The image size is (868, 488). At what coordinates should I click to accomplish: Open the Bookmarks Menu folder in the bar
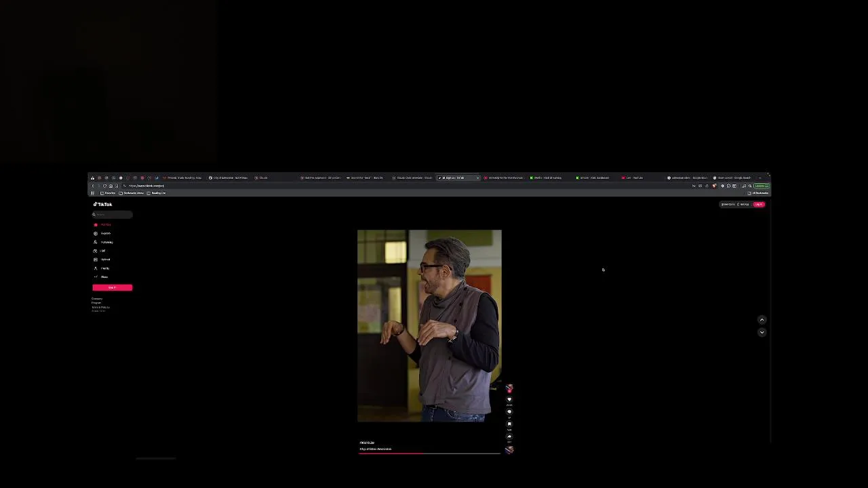[130, 192]
